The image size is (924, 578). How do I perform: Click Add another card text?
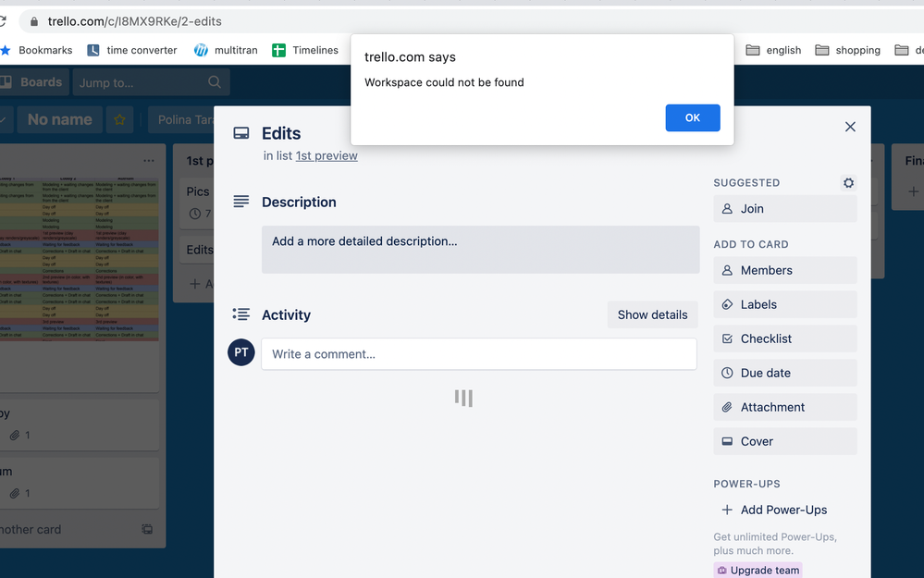point(31,529)
